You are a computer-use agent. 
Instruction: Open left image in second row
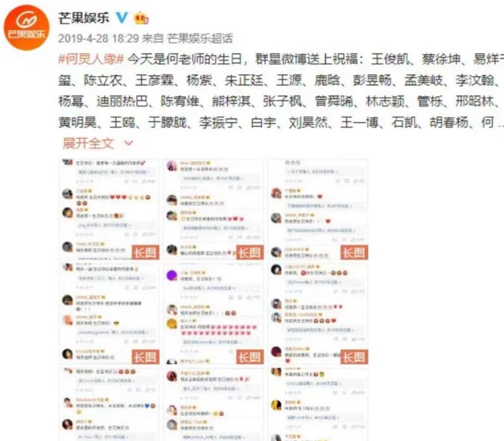pyautogui.click(x=109, y=314)
